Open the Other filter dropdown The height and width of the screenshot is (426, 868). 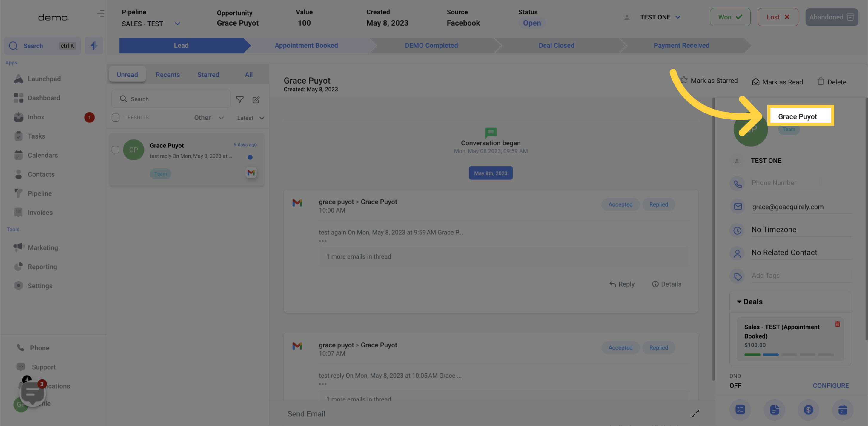pyautogui.click(x=209, y=118)
